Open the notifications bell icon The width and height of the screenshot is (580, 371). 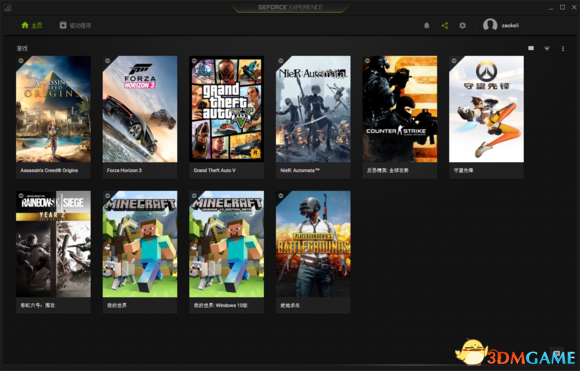(x=426, y=25)
